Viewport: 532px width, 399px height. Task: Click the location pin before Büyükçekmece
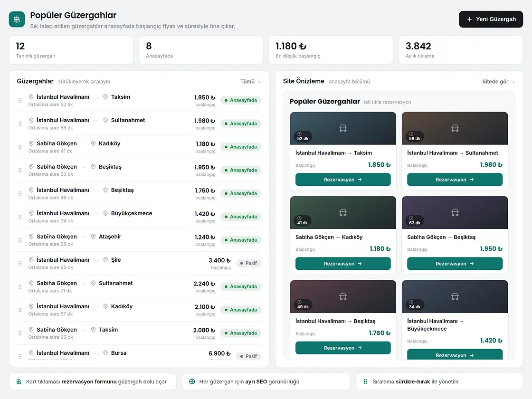click(105, 213)
